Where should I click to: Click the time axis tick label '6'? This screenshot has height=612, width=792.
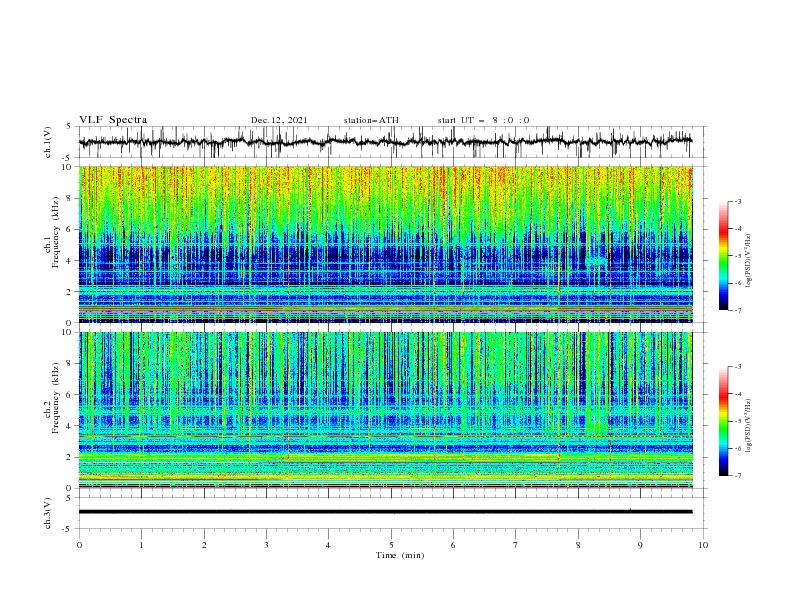coord(453,545)
